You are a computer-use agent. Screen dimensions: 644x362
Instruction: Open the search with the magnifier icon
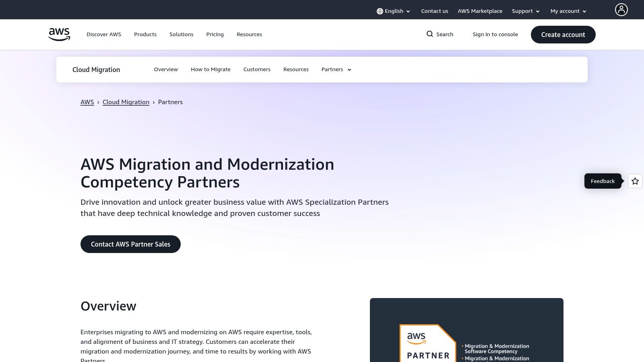pos(430,34)
